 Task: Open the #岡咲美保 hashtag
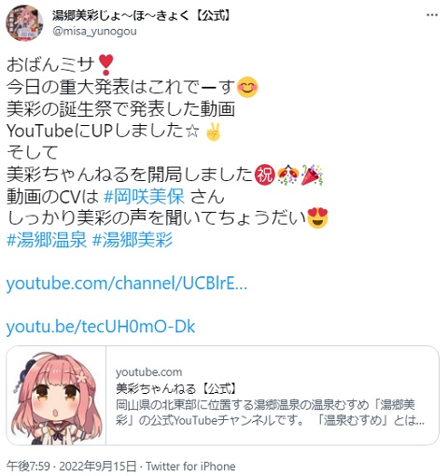[x=144, y=197]
